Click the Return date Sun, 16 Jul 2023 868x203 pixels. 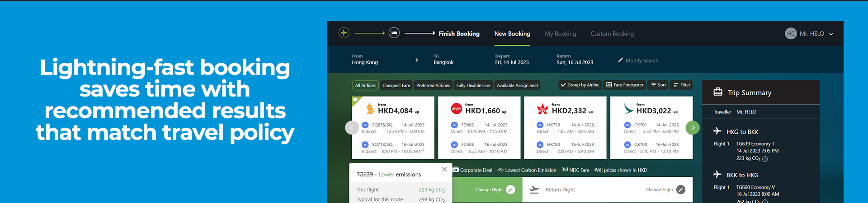575,60
